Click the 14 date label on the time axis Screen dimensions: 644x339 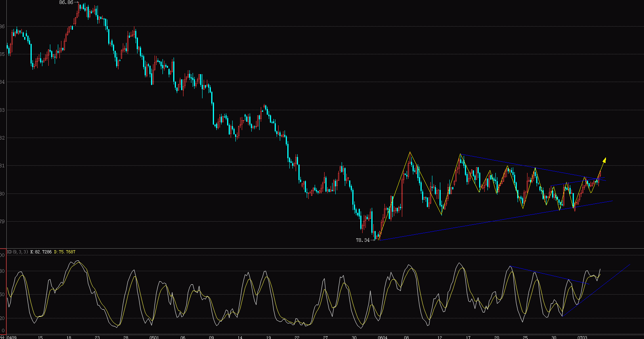coord(240,337)
